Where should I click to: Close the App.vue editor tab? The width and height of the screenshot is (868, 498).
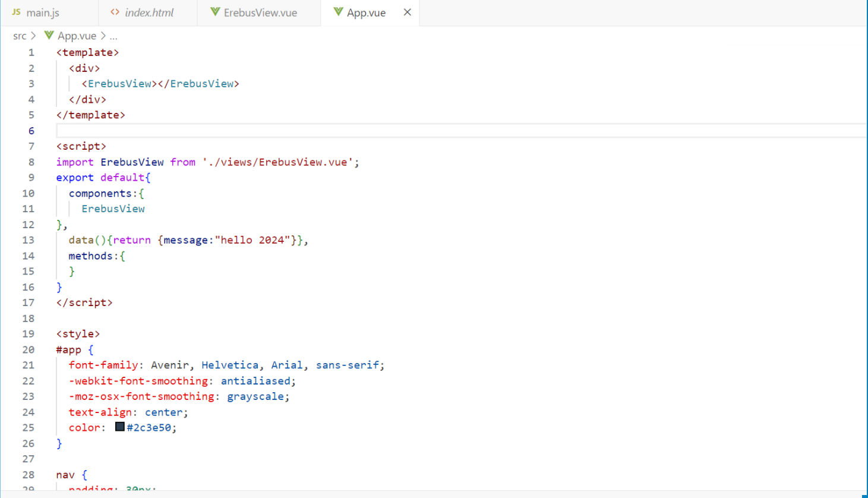[x=407, y=12]
